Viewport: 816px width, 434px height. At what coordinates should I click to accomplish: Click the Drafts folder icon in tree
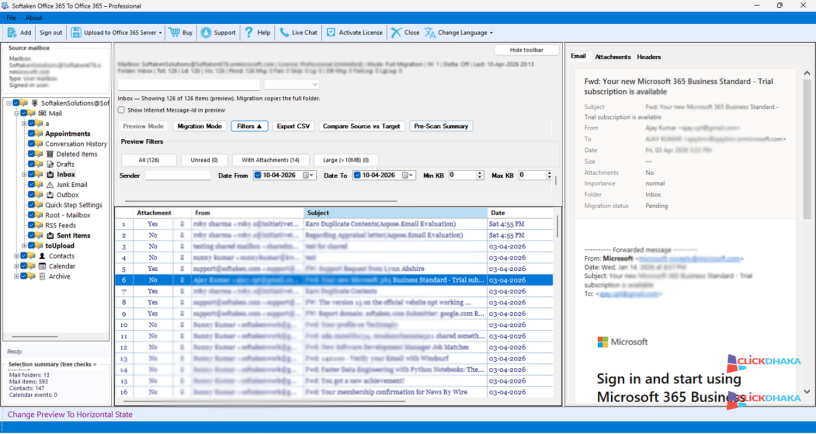(x=50, y=164)
